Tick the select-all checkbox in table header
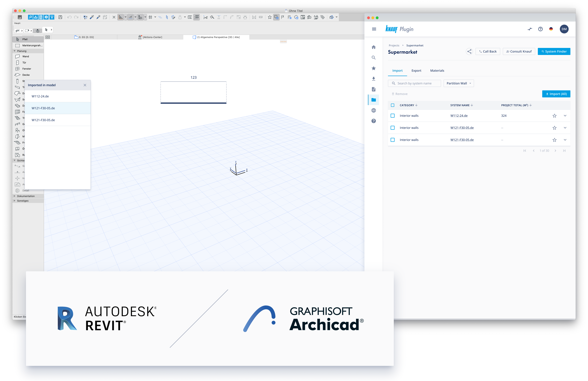Screen dimensions: 588x381 click(x=393, y=105)
